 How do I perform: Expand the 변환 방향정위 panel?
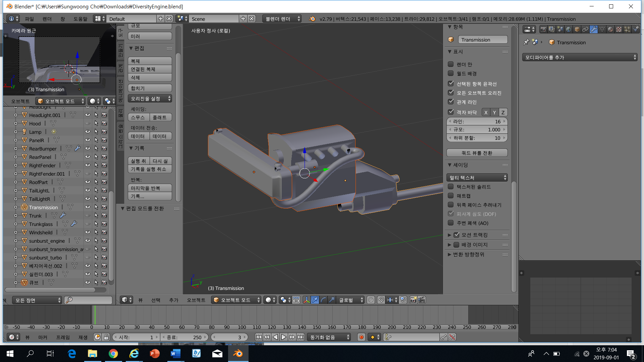tap(449, 254)
